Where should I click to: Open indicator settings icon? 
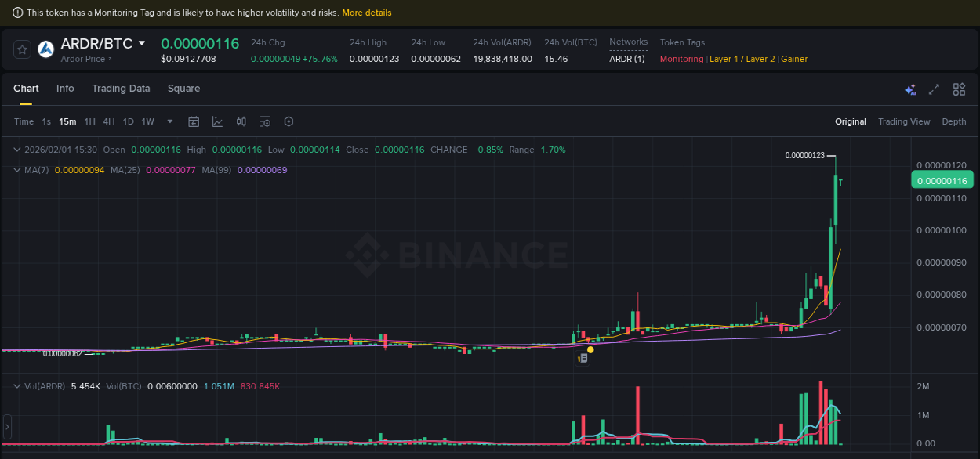264,121
